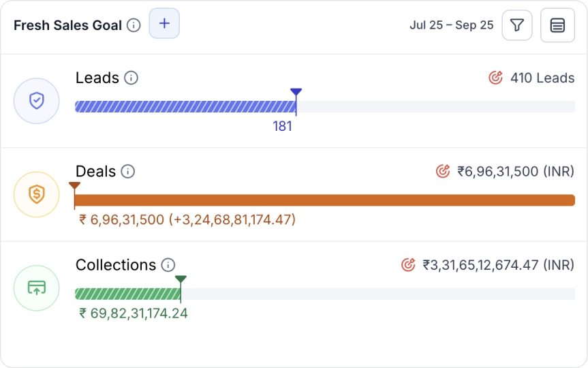Image resolution: width=588 pixels, height=368 pixels.
Task: Click the Collections goal target icon
Action: pyautogui.click(x=408, y=264)
